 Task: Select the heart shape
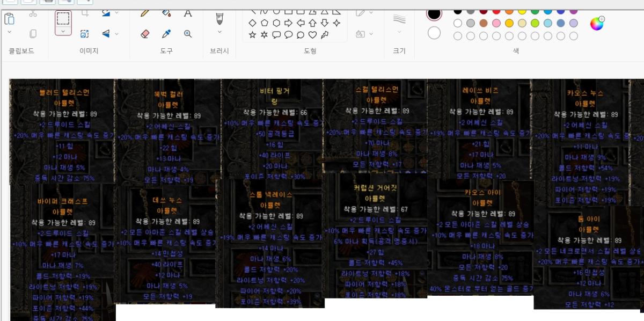[x=312, y=35]
